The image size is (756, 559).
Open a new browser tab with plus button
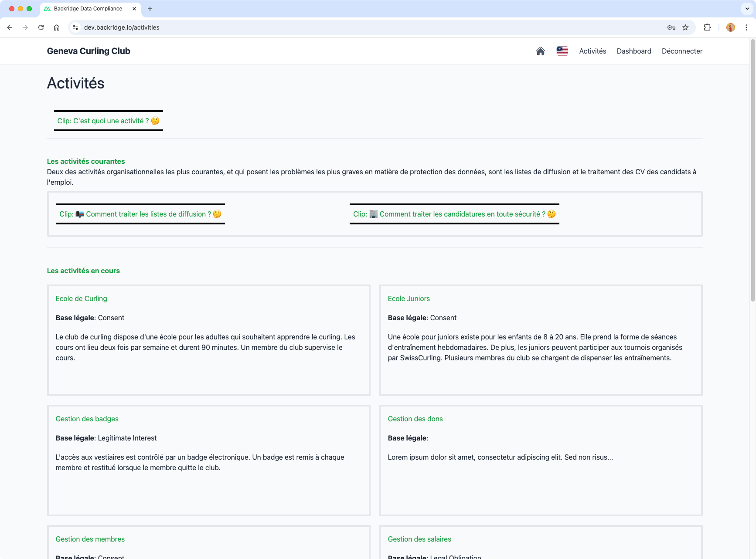point(150,9)
